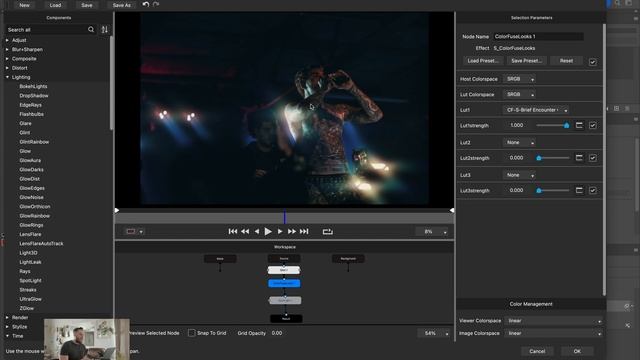Step forward one frame
640x360 pixels.
pos(280,231)
